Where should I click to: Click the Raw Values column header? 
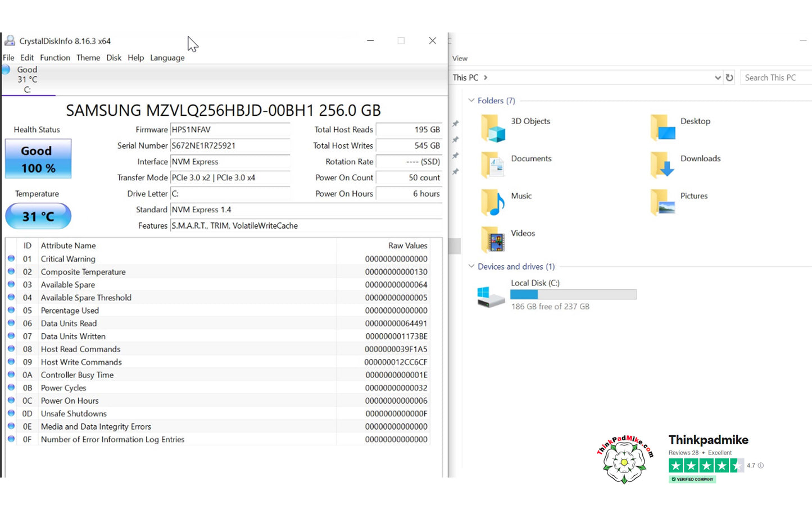coord(383,245)
